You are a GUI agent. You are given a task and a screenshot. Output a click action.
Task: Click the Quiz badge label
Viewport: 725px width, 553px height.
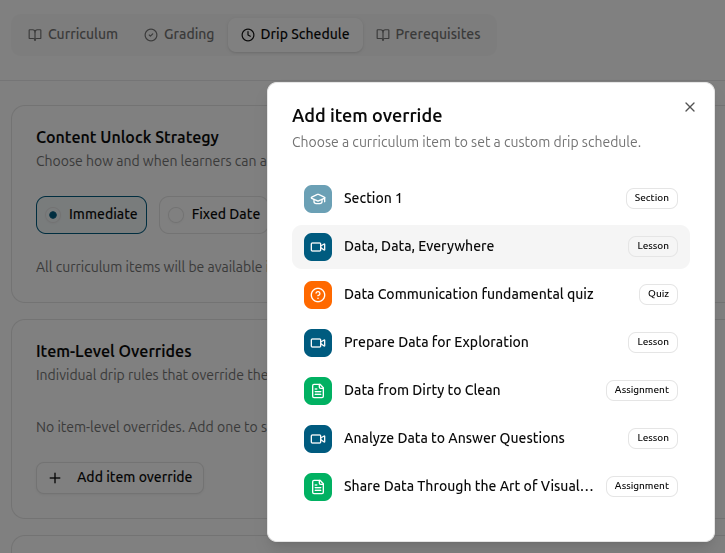tap(658, 294)
